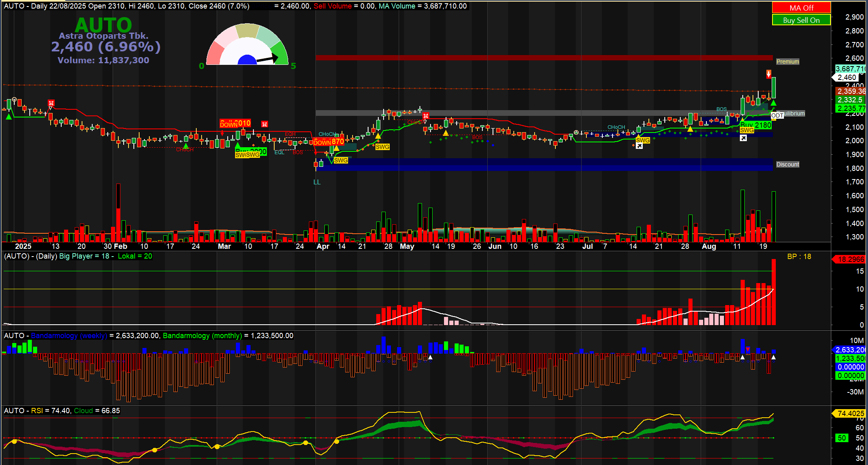Click the Jun label on the date axis
The image size is (868, 465).
click(x=495, y=246)
